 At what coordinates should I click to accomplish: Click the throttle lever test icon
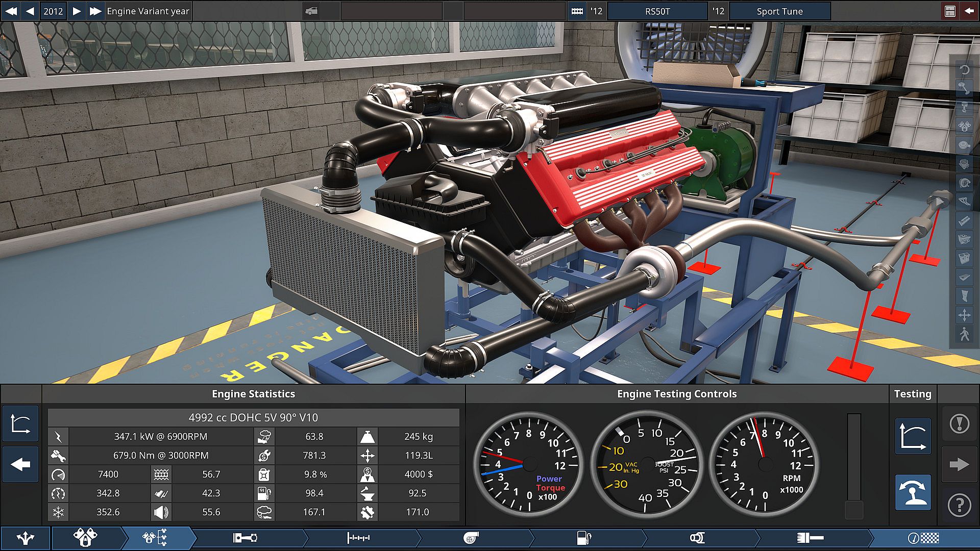913,493
